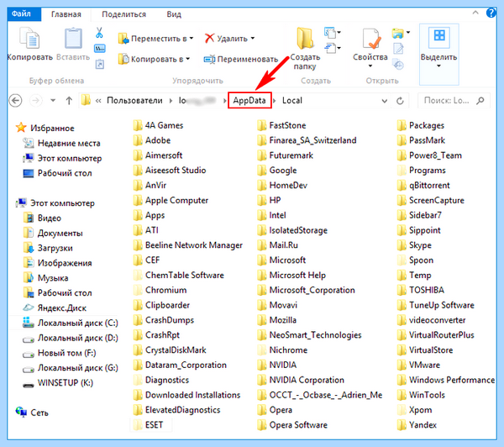Viewport: 504px width, 447px height.
Task: Select the Yandex folder
Action: pyautogui.click(x=417, y=425)
